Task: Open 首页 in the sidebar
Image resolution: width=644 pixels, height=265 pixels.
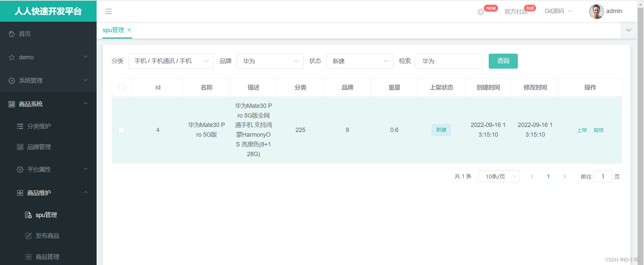Action: [x=48, y=34]
